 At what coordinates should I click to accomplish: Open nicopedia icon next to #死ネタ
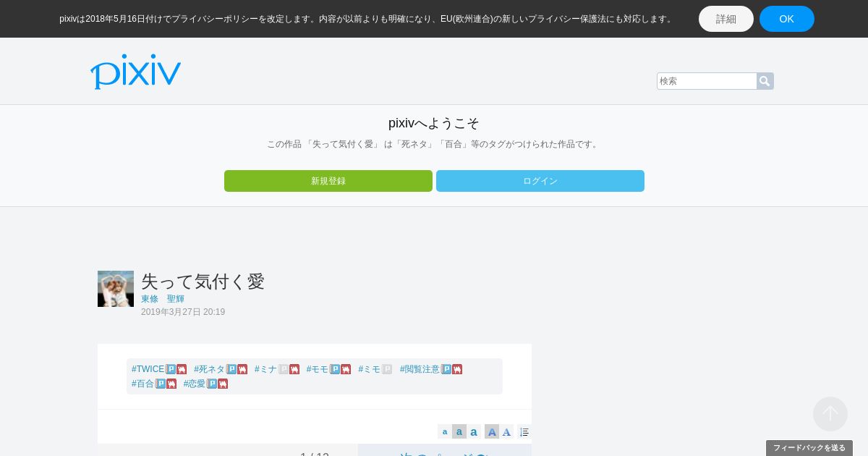(x=242, y=369)
